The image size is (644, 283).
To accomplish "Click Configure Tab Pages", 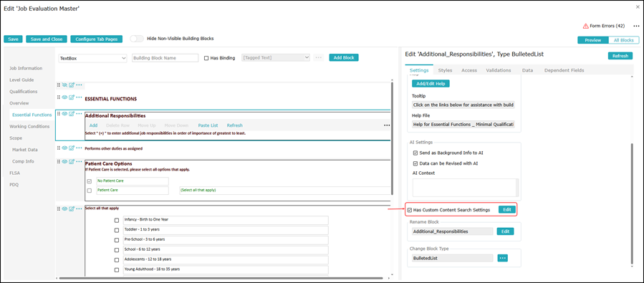I will 97,39.
